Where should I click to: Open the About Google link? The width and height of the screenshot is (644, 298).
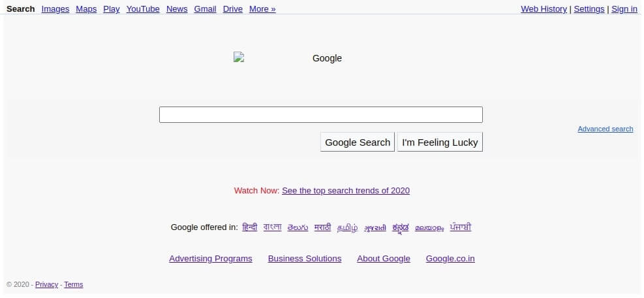(384, 259)
